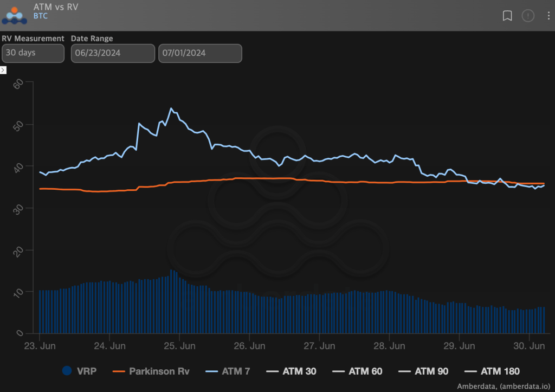Click the exclamation info circle icon

pos(528,16)
